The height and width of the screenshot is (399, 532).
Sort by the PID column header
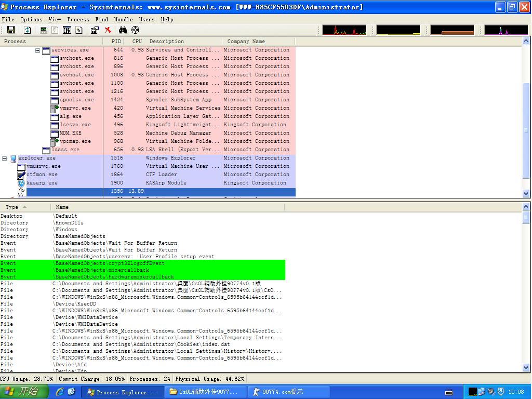[113, 42]
